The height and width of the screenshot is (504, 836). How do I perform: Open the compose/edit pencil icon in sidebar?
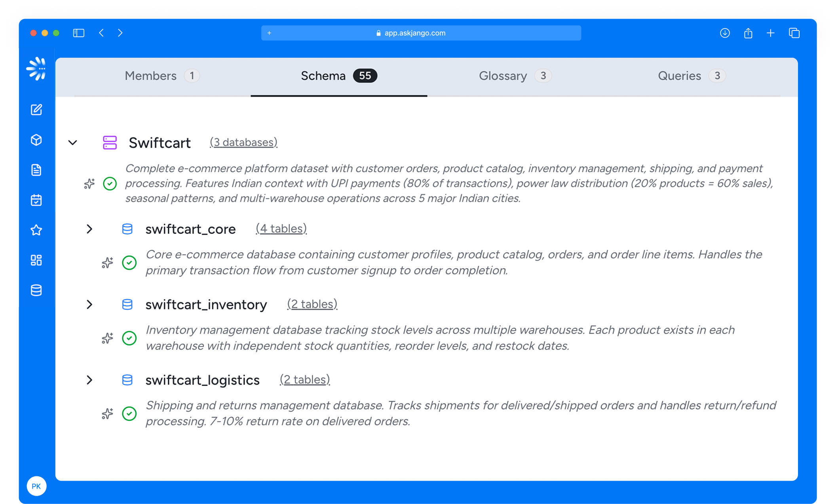pyautogui.click(x=36, y=110)
